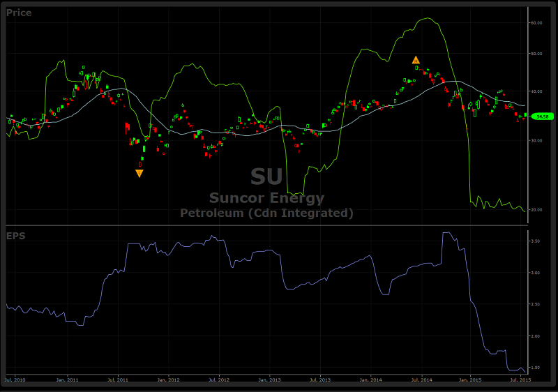This screenshot has height=392, width=558.
Task: Click the Jul, 2011 date label
Action: 118,380
